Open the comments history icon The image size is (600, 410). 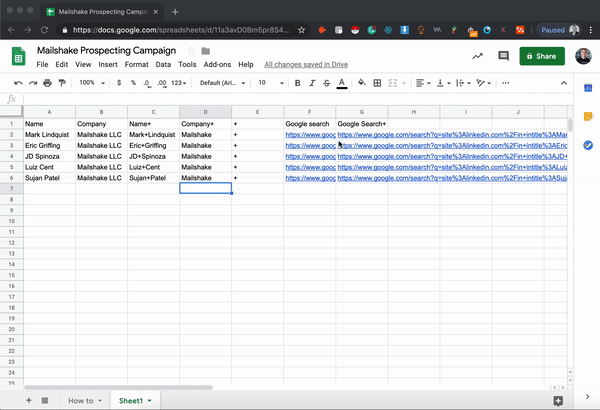503,56
